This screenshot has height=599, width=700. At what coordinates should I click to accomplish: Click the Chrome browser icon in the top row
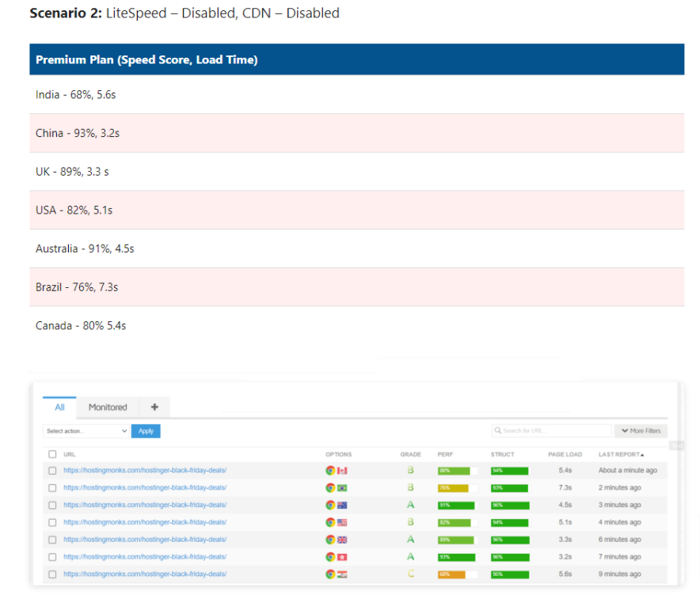tap(332, 470)
